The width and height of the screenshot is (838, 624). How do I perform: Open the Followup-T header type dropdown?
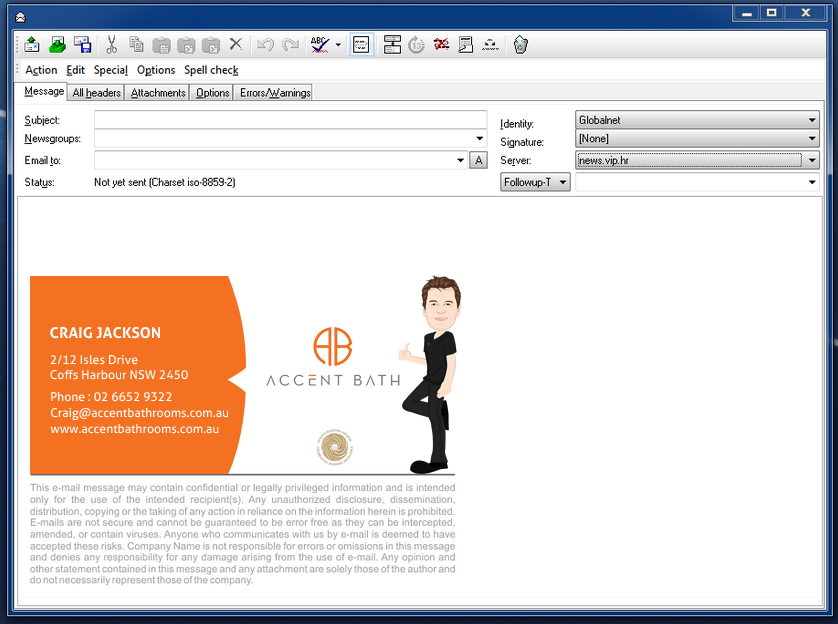[x=535, y=182]
